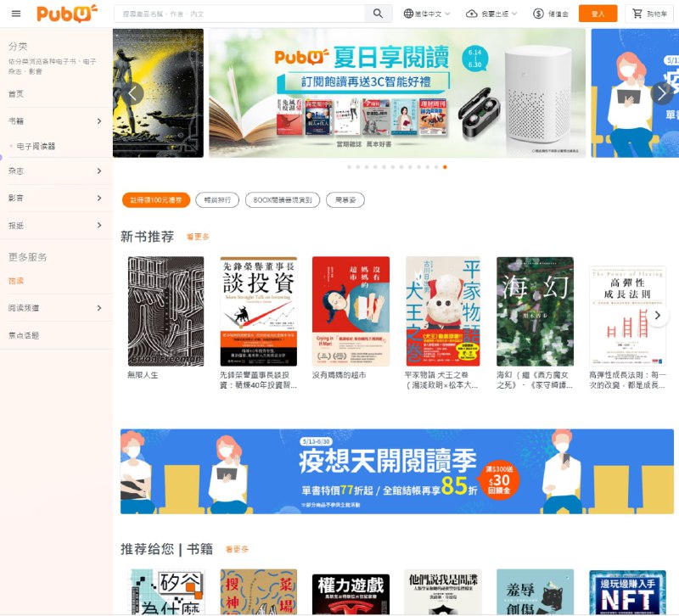The height and width of the screenshot is (616, 679).
Task: Open the 他們說我是間諜 book cover
Action: click(442, 591)
